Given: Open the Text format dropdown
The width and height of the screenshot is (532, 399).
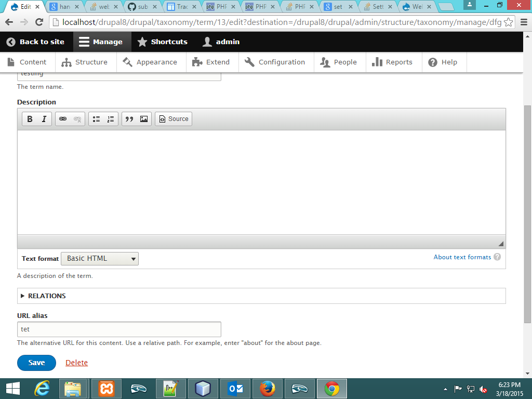Looking at the screenshot, I should point(99,258).
